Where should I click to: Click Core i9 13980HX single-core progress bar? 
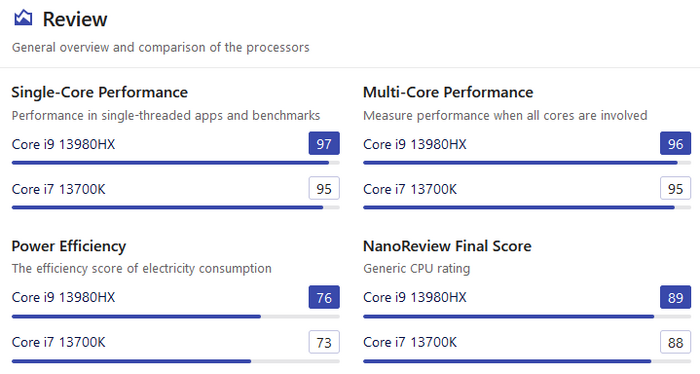tap(175, 163)
